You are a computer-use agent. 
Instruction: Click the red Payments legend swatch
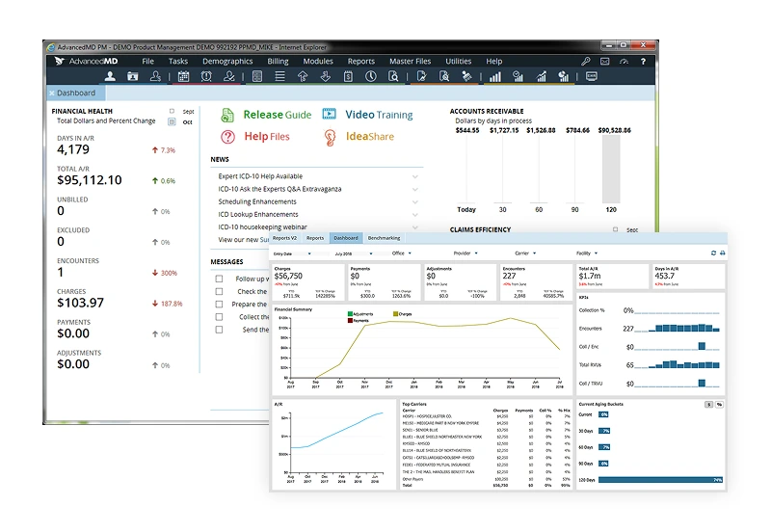350,321
